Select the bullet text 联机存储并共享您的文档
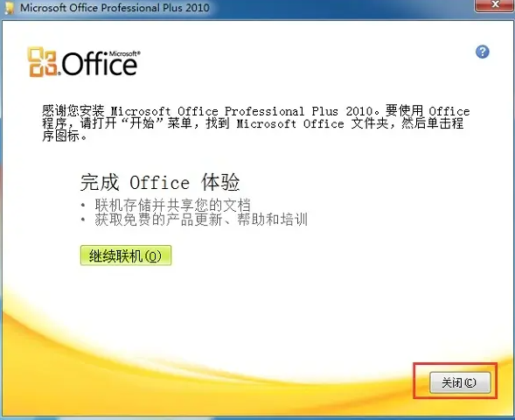The height and width of the screenshot is (420, 515). coord(173,206)
